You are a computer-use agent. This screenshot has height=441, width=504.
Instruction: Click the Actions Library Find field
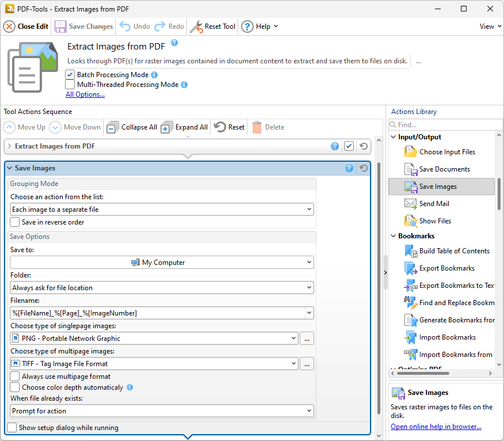[x=445, y=125]
